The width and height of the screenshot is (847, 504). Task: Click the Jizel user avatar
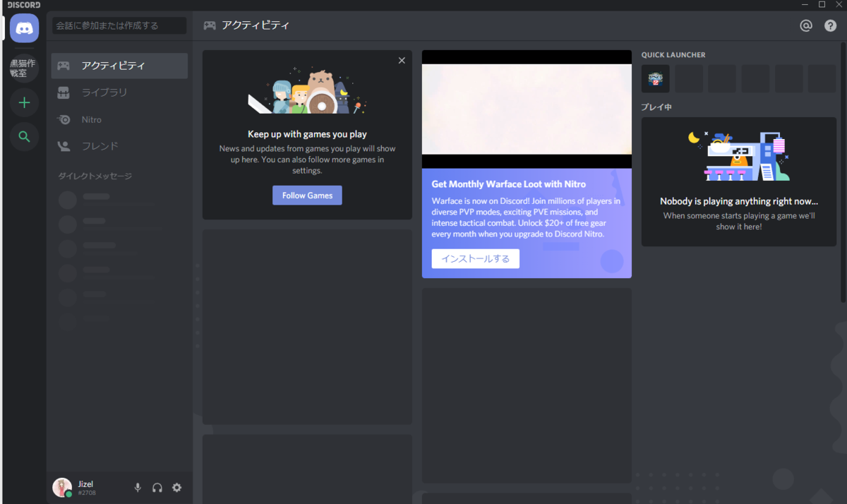coord(62,488)
